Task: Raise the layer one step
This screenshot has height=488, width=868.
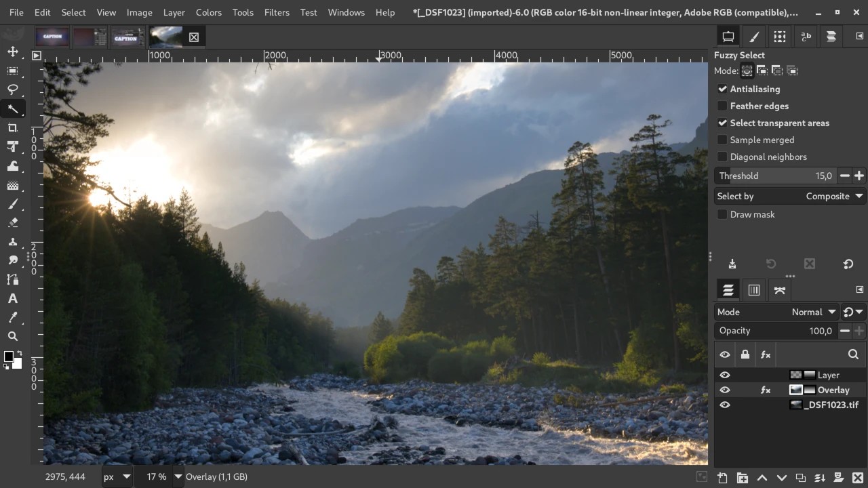Action: (x=762, y=478)
